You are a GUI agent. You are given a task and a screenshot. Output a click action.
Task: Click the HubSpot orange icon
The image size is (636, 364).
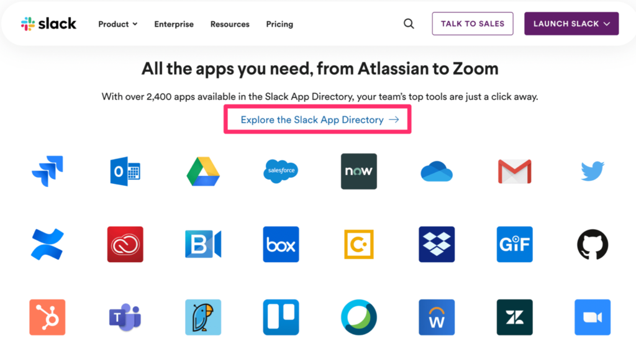[47, 317]
